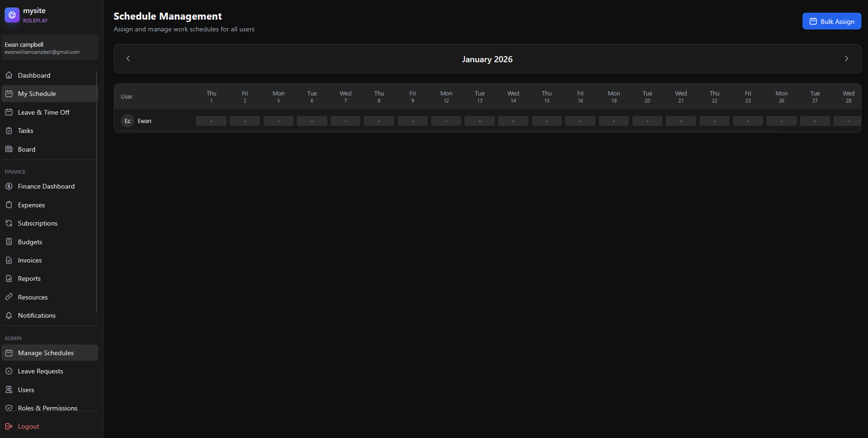This screenshot has height=438, width=868.
Task: Click the Ewan user avatar Ec
Action: click(x=127, y=121)
